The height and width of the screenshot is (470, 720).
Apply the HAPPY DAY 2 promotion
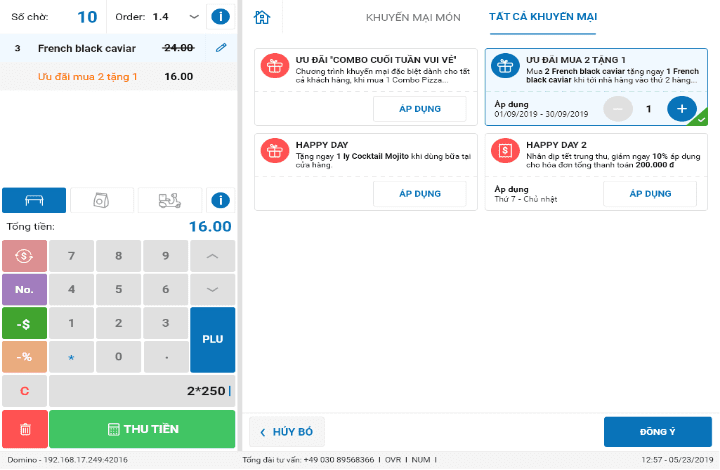[649, 194]
